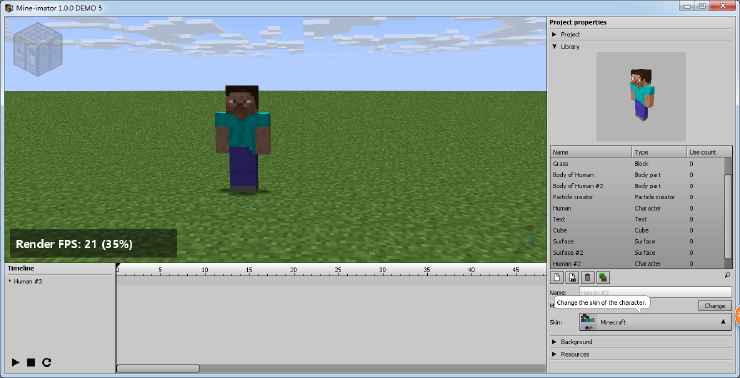This screenshot has width=740, height=378.
Task: Click the duplicate library item icon
Action: 572,277
